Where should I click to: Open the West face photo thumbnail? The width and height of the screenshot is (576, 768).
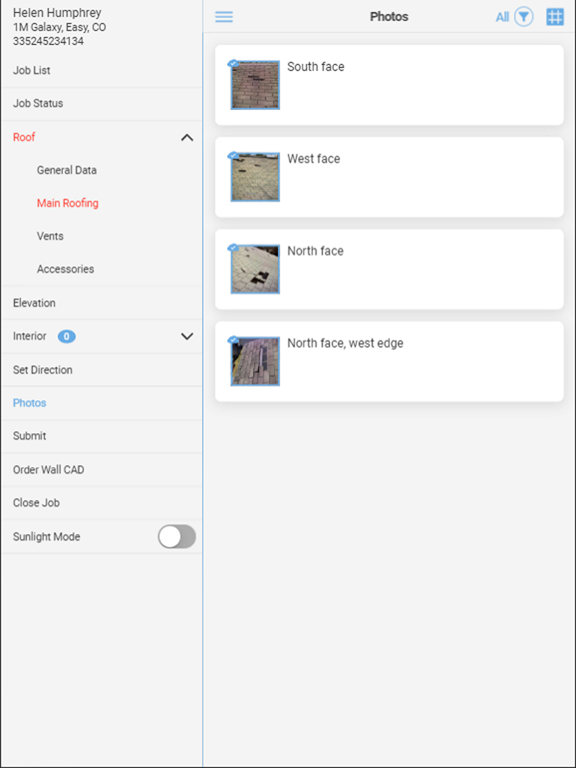coord(255,177)
